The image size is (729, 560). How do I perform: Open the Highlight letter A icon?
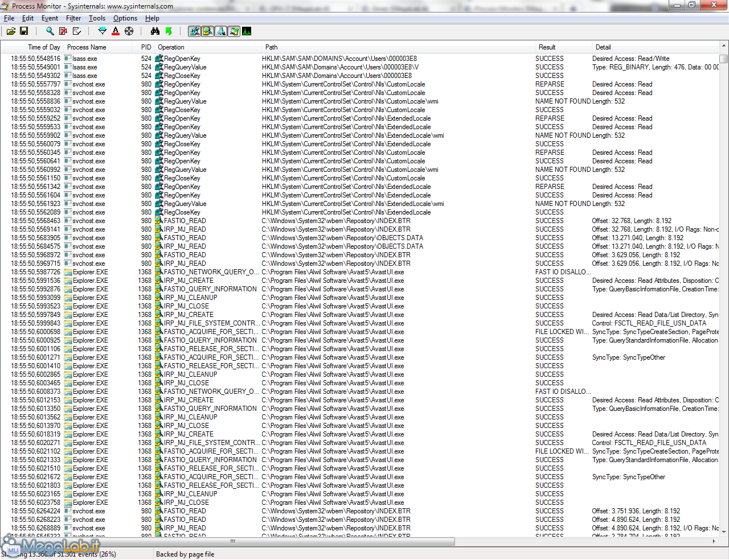tap(116, 31)
